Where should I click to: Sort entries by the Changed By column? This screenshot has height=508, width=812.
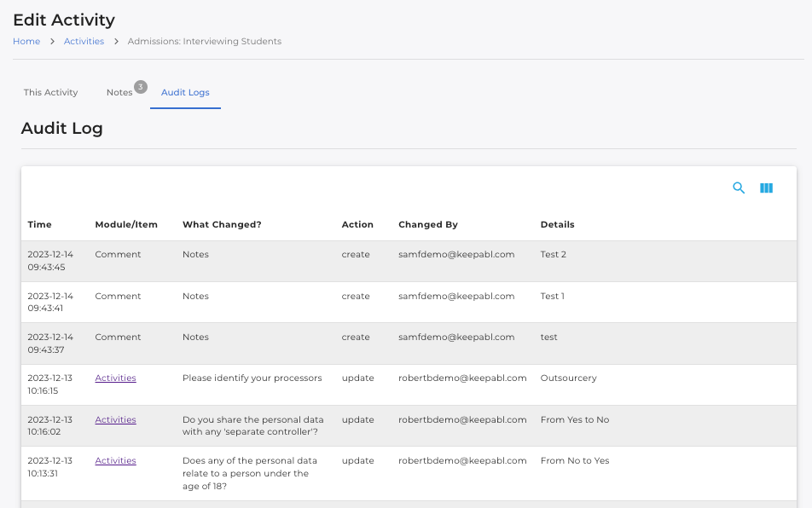[x=426, y=224]
